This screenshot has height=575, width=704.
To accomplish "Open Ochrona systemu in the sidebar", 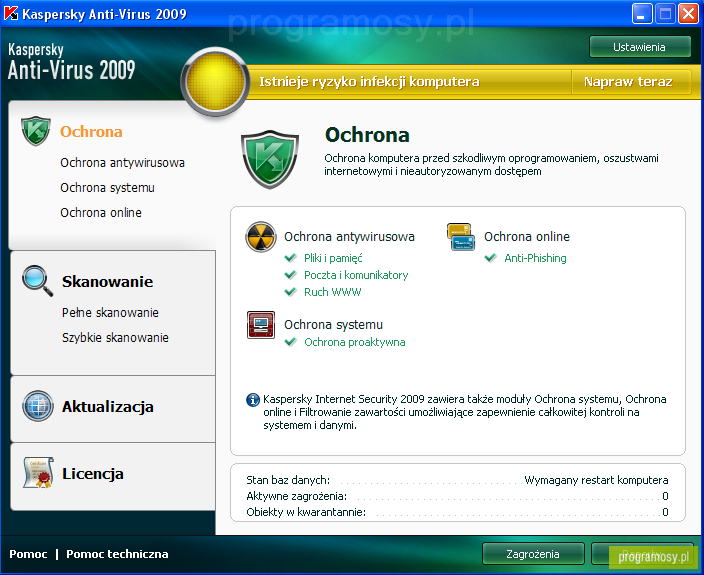I will [x=107, y=188].
